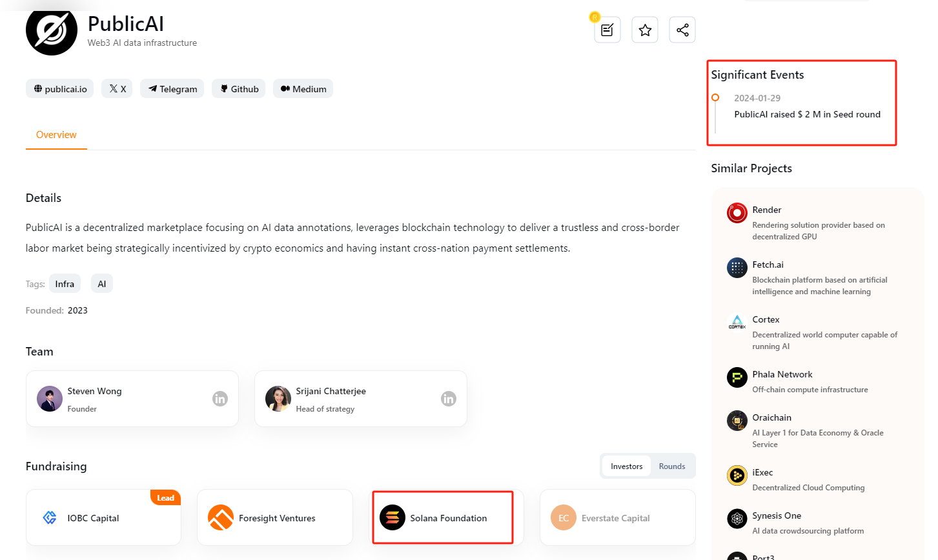
Task: Open the Fetch.ai similar project
Action: (x=768, y=265)
